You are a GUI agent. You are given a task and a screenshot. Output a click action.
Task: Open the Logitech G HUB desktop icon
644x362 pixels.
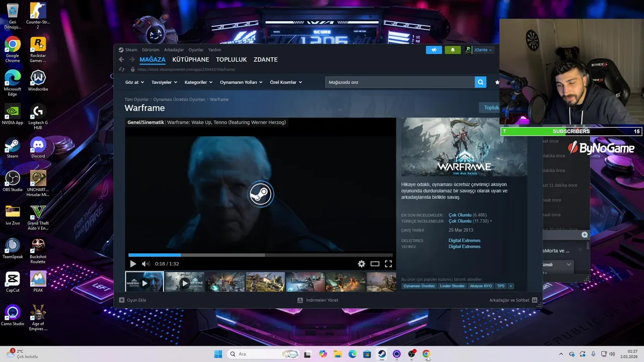tap(38, 117)
